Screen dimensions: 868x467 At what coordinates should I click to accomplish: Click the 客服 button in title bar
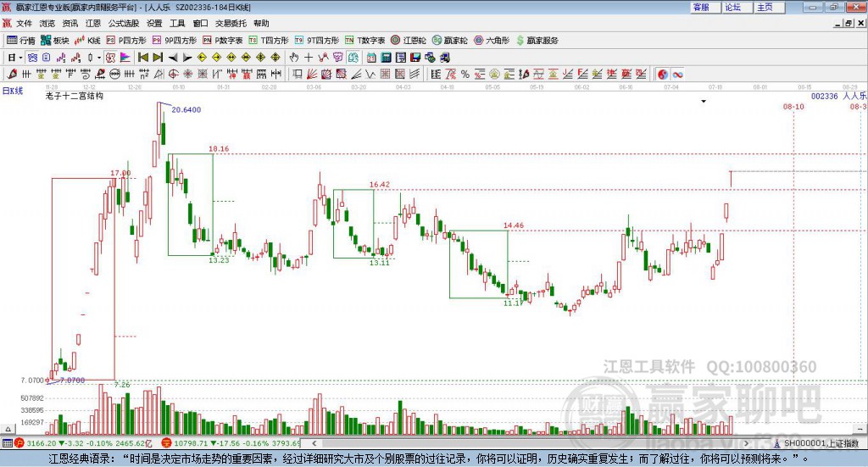coord(704,7)
